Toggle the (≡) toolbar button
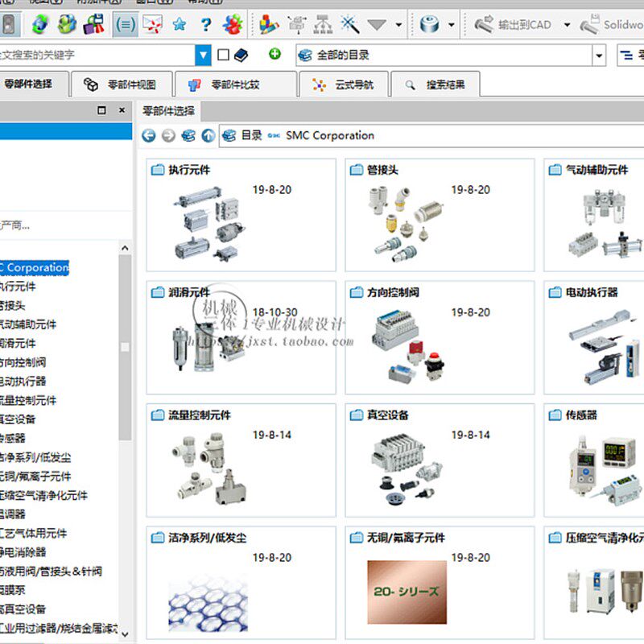Screen dimensions: 644x644 (126, 25)
